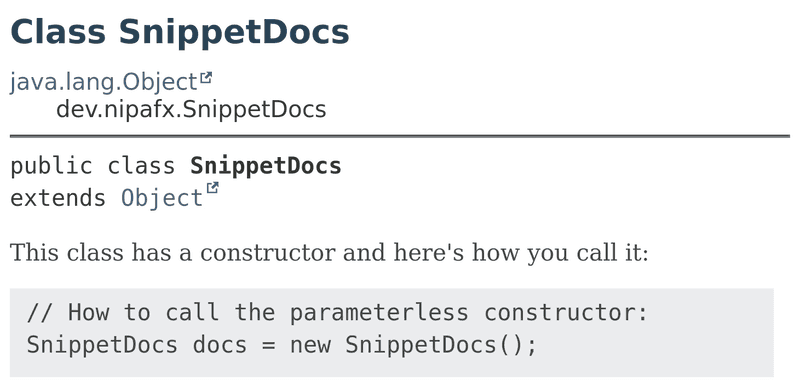
Task: Click the 'class' keyword in the signature
Action: pyautogui.click(x=141, y=166)
